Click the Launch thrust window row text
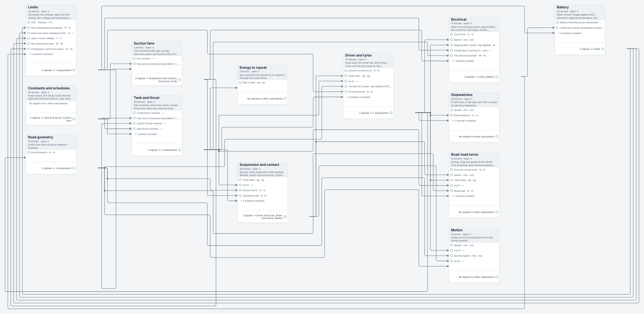This screenshot has width=644, height=314. click(x=151, y=123)
